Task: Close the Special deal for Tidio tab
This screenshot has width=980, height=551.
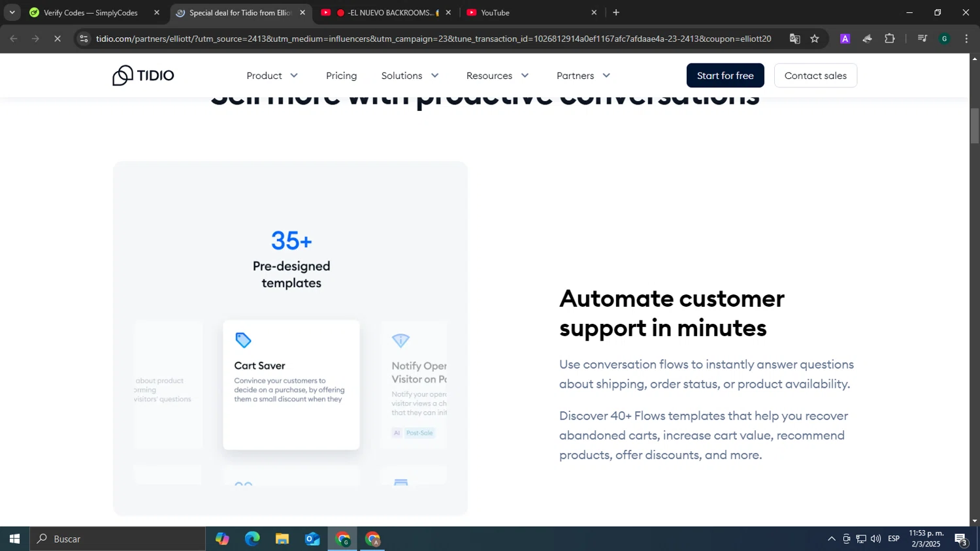Action: [302, 12]
